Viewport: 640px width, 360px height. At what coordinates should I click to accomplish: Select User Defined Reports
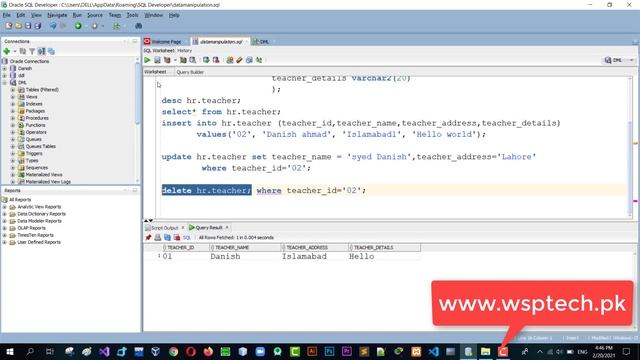[x=39, y=242]
